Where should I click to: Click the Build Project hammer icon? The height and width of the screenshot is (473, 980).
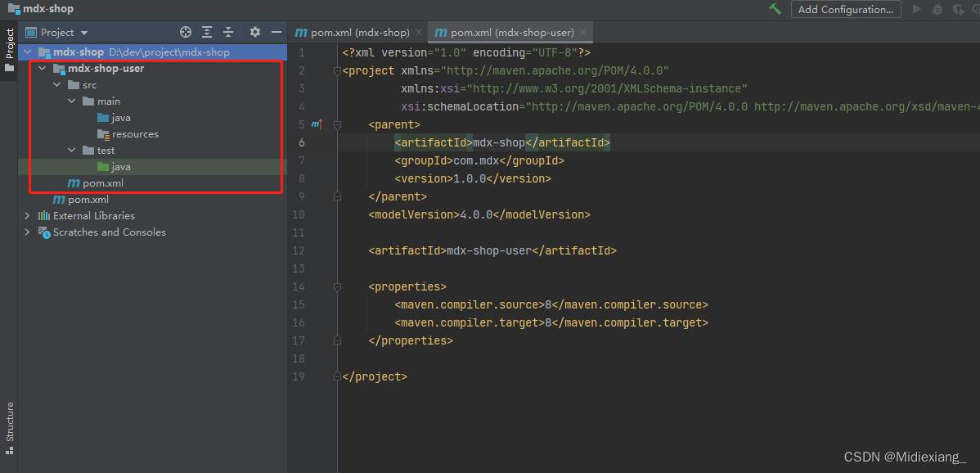(x=775, y=9)
